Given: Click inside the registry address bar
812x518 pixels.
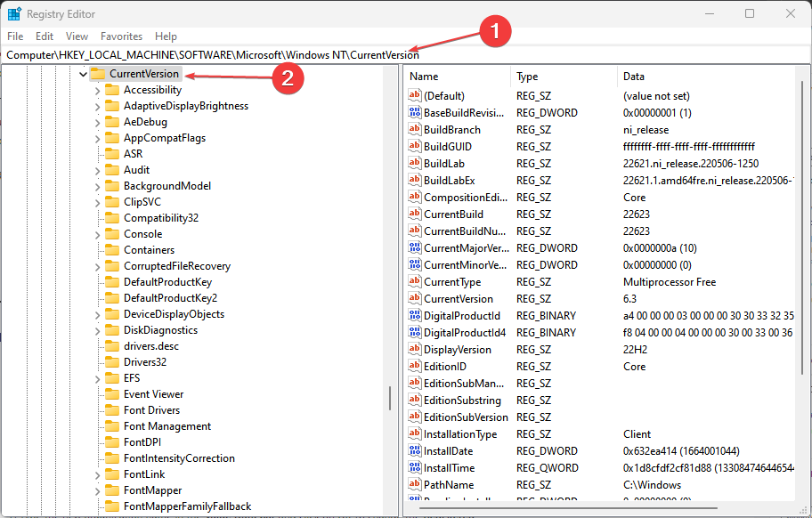Looking at the screenshot, I should click(x=223, y=54).
